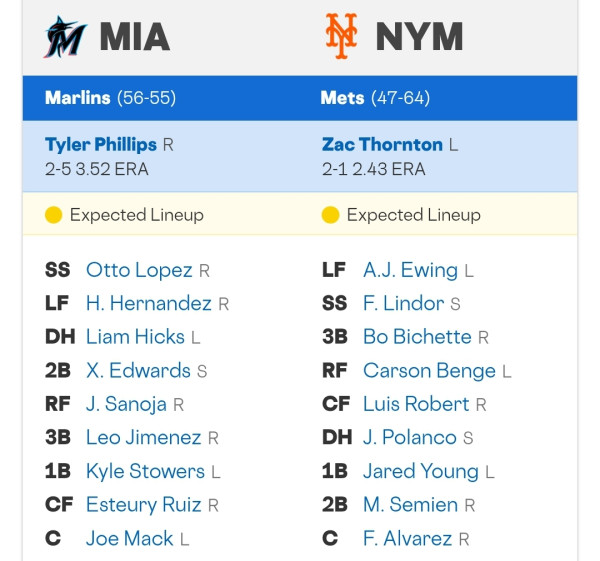This screenshot has height=561, width=600.
Task: Open Bo Bichette player link
Action: pos(417,337)
